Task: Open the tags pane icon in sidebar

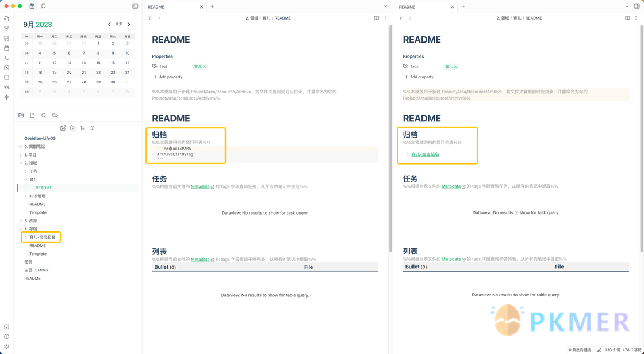Action: [55, 116]
